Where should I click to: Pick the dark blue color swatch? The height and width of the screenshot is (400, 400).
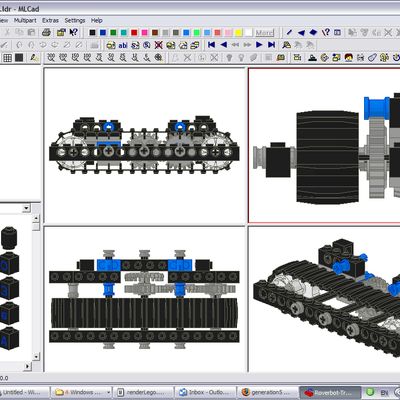(x=103, y=33)
